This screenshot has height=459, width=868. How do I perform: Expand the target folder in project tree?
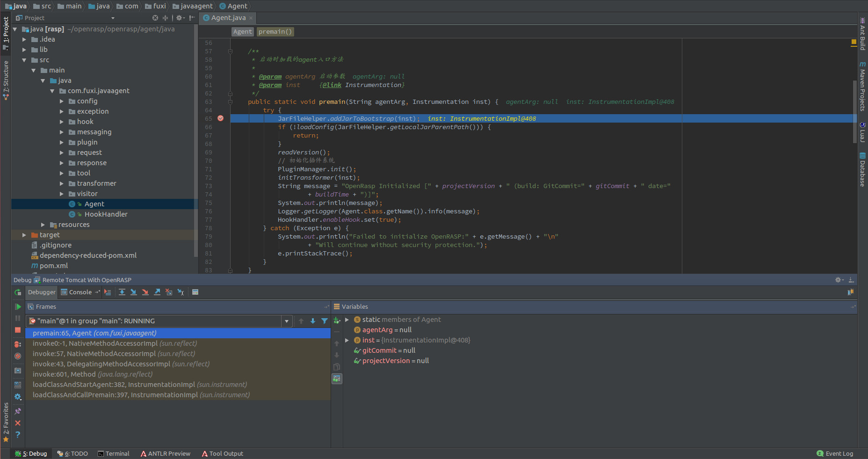pyautogui.click(x=24, y=235)
